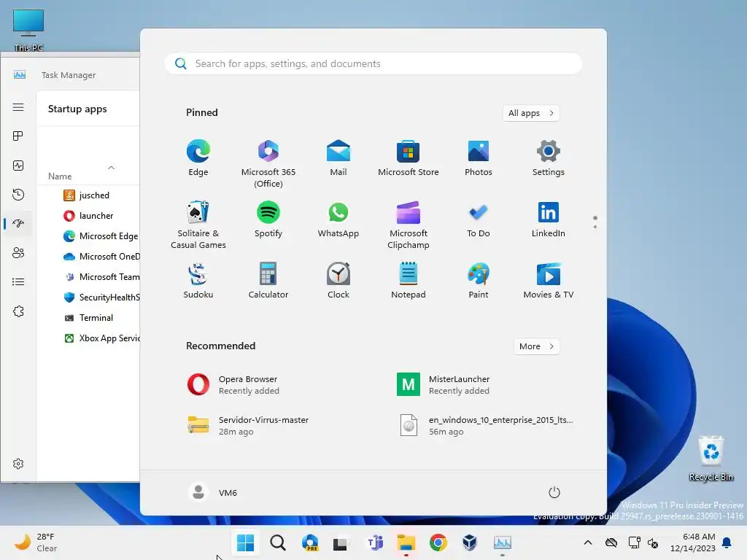Open the notifications bell in the taskbar
The width and height of the screenshot is (747, 560).
(727, 542)
